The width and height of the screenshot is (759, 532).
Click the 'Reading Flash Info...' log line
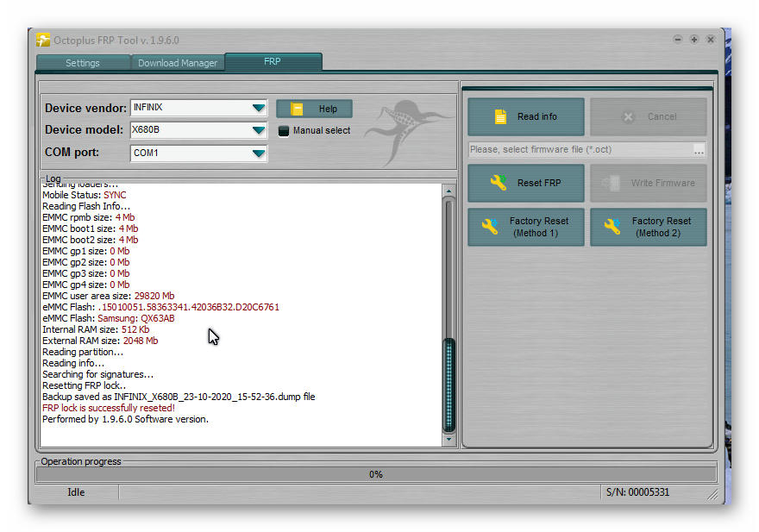(x=86, y=206)
